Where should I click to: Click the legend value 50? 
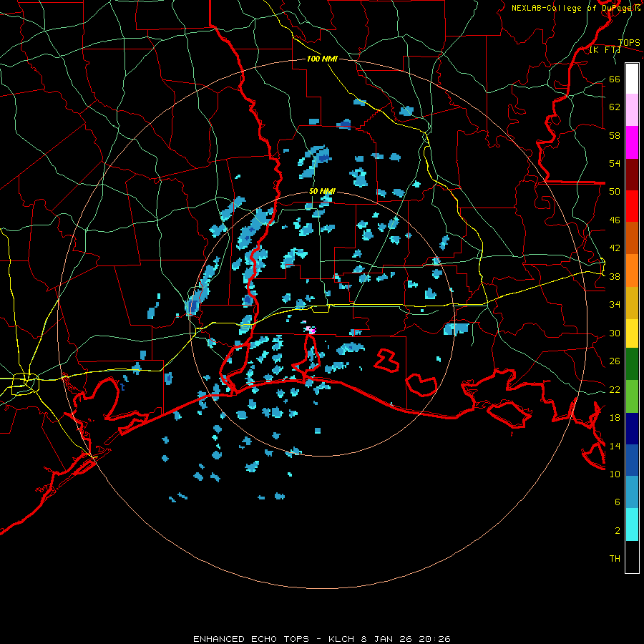(x=615, y=192)
